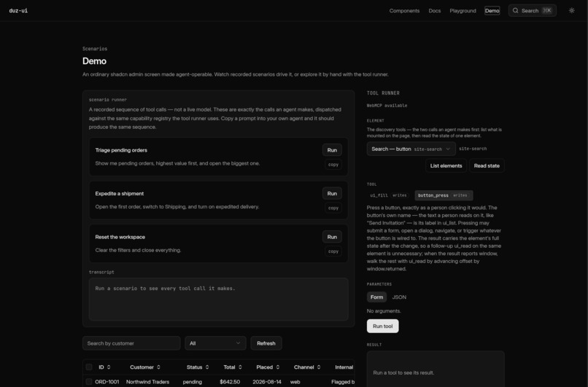588x387 pixels.
Task: Run the Reset the workspace scenario
Action: [332, 237]
